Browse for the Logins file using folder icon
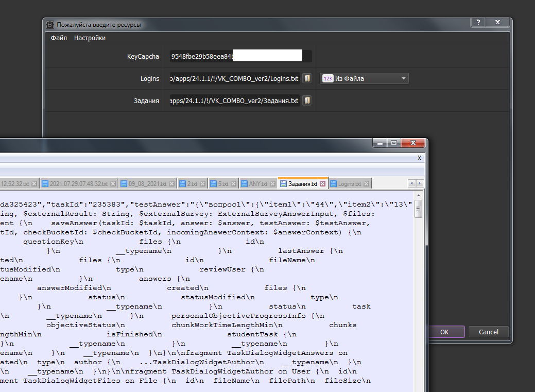535x392 pixels. click(x=307, y=78)
